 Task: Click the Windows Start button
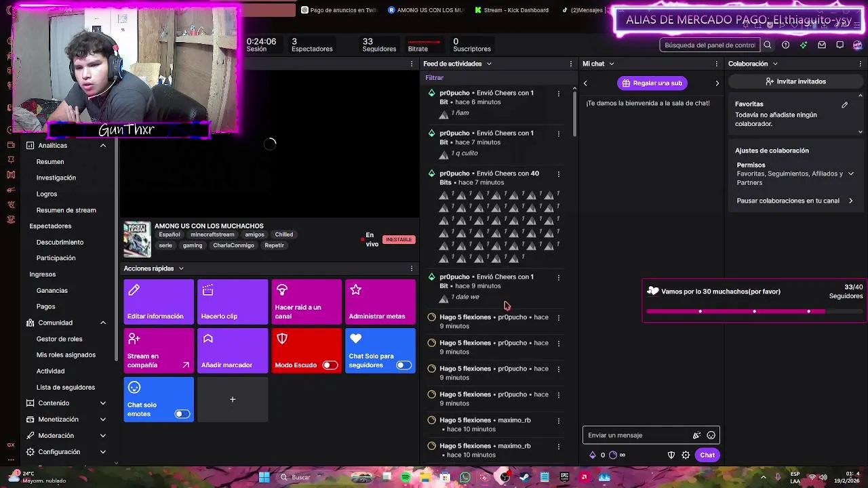point(264,477)
